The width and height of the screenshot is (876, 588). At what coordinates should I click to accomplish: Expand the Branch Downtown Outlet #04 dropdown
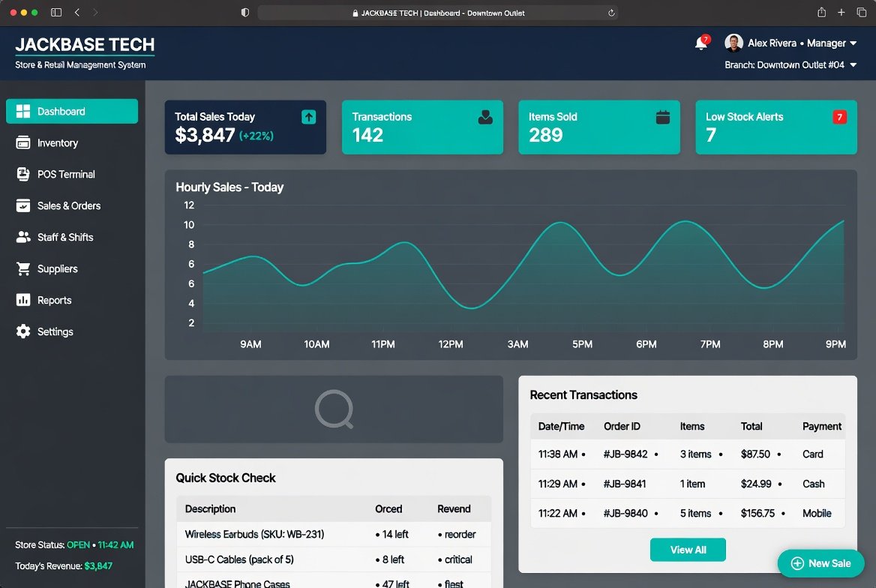(853, 64)
